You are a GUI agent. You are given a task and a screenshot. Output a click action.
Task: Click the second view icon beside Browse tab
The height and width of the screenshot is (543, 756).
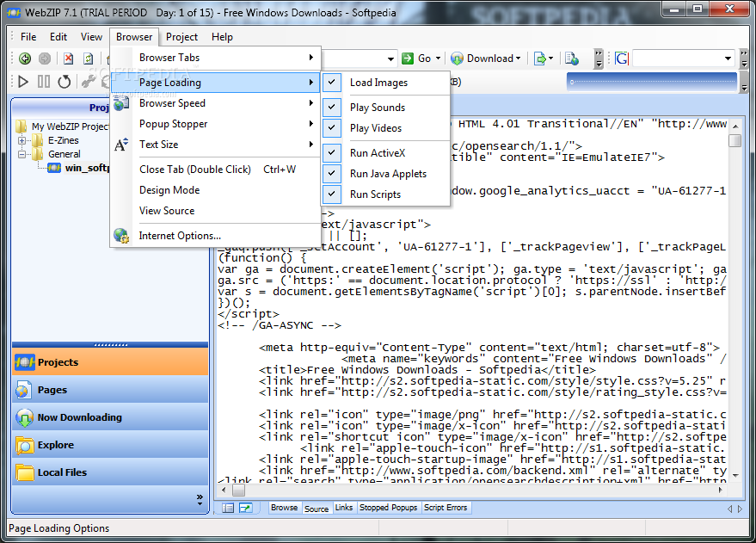tap(246, 508)
